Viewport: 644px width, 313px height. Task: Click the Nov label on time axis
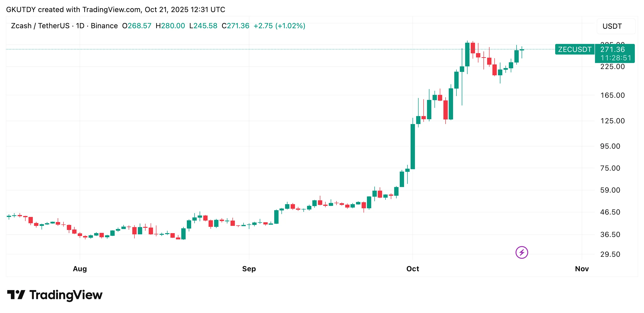[581, 269]
